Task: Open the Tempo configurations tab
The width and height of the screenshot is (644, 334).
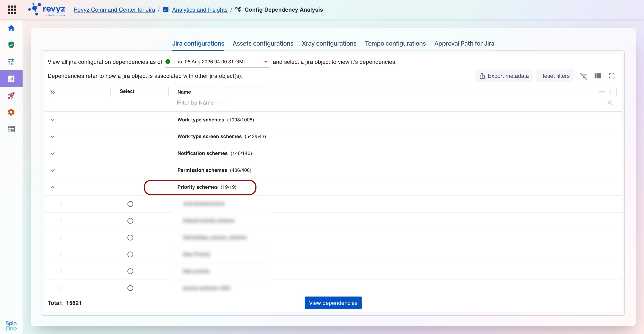Action: (x=395, y=43)
